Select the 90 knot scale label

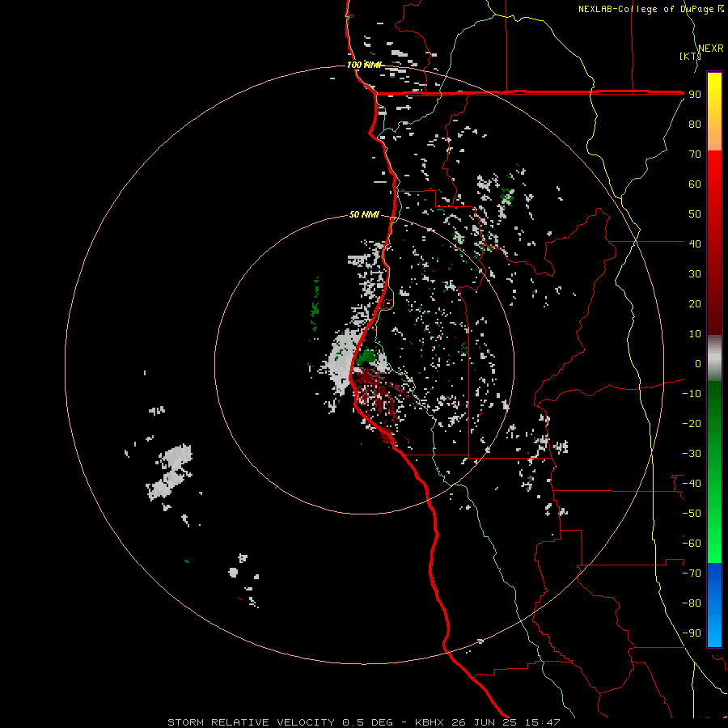click(x=695, y=95)
